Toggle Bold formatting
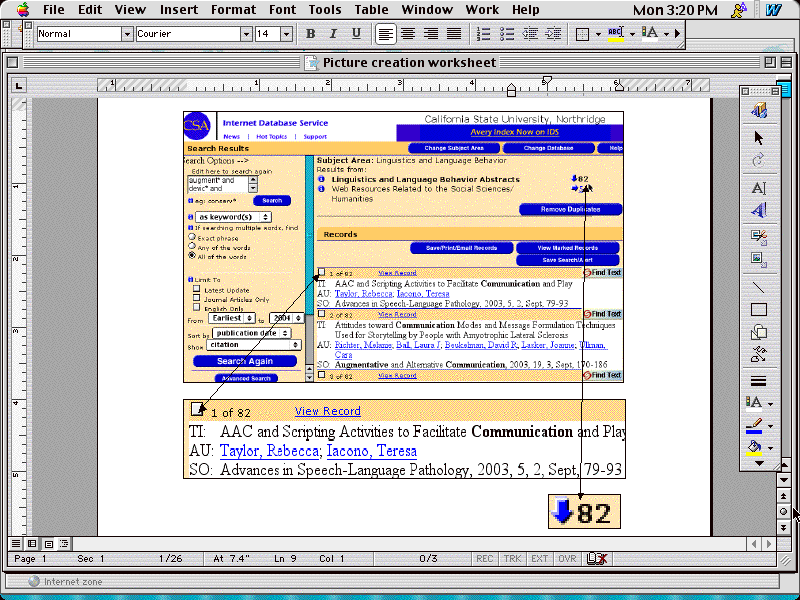Image resolution: width=800 pixels, height=600 pixels. [310, 34]
